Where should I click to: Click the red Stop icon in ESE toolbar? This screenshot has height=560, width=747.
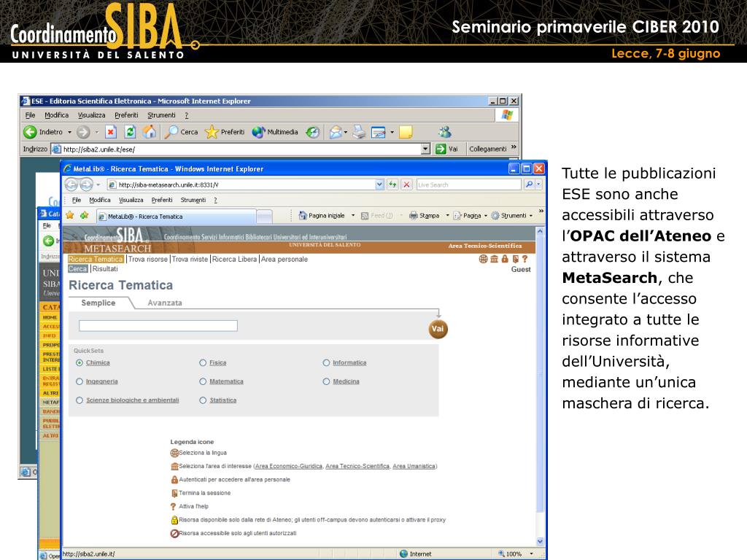(111, 132)
